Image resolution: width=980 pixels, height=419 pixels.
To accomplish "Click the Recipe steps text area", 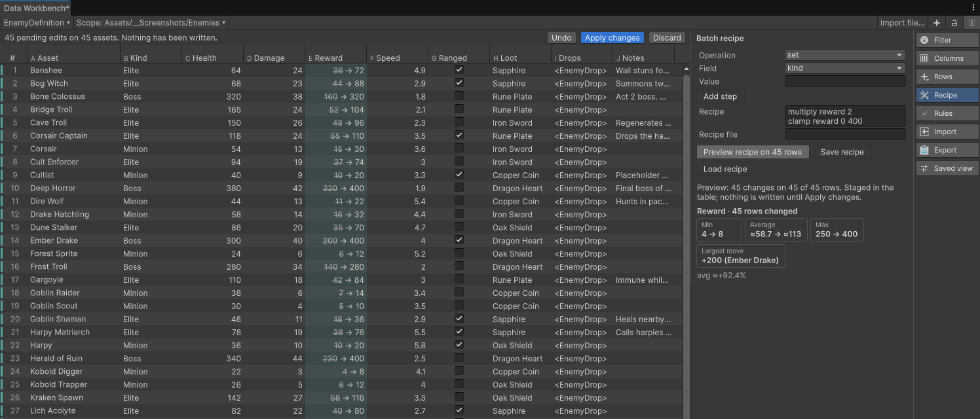I will click(845, 116).
